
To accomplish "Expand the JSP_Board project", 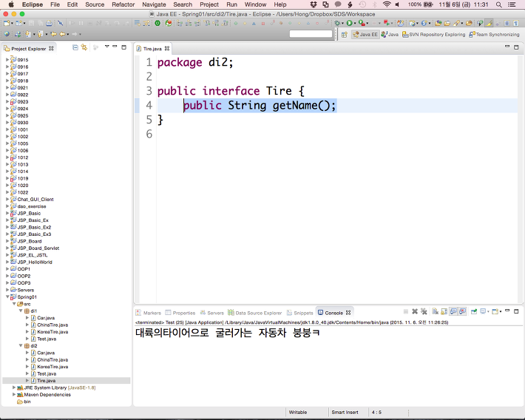I will coord(7,241).
